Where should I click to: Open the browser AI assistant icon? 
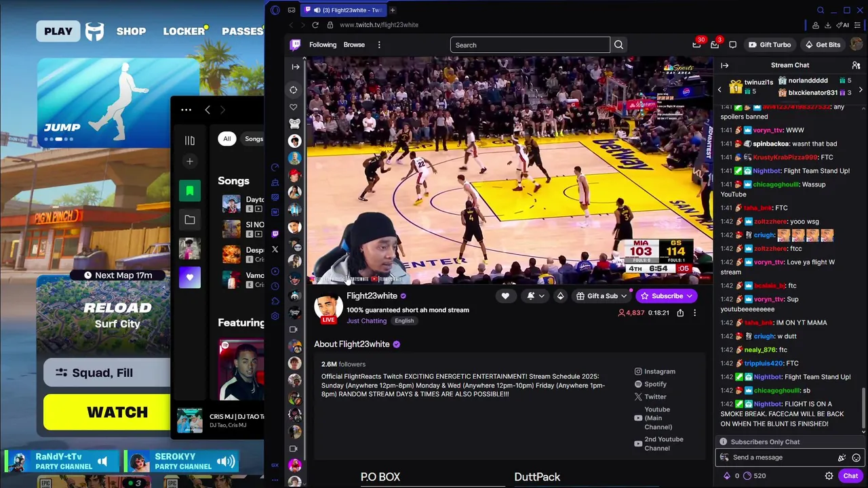click(x=843, y=25)
